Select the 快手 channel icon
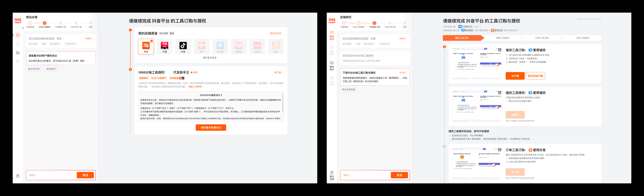 coord(276,46)
